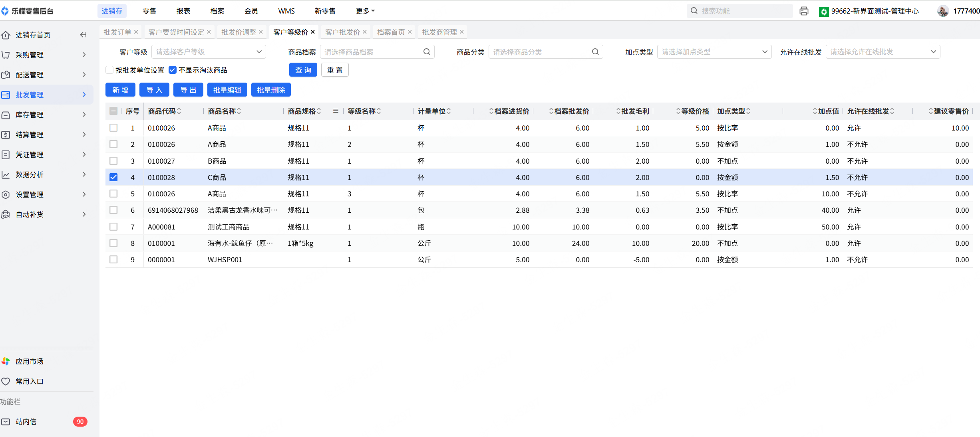Deselect row 4 C商品 checkbox
The image size is (980, 437).
[113, 177]
